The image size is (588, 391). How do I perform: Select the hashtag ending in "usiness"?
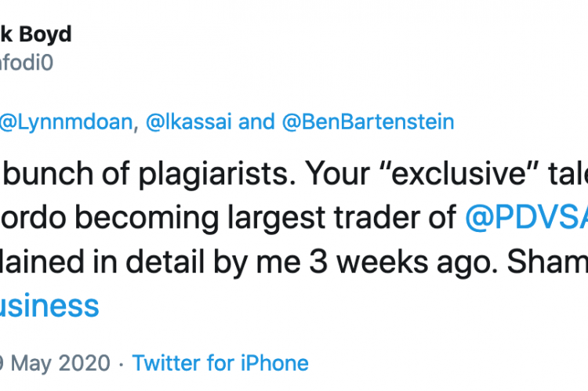click(49, 306)
